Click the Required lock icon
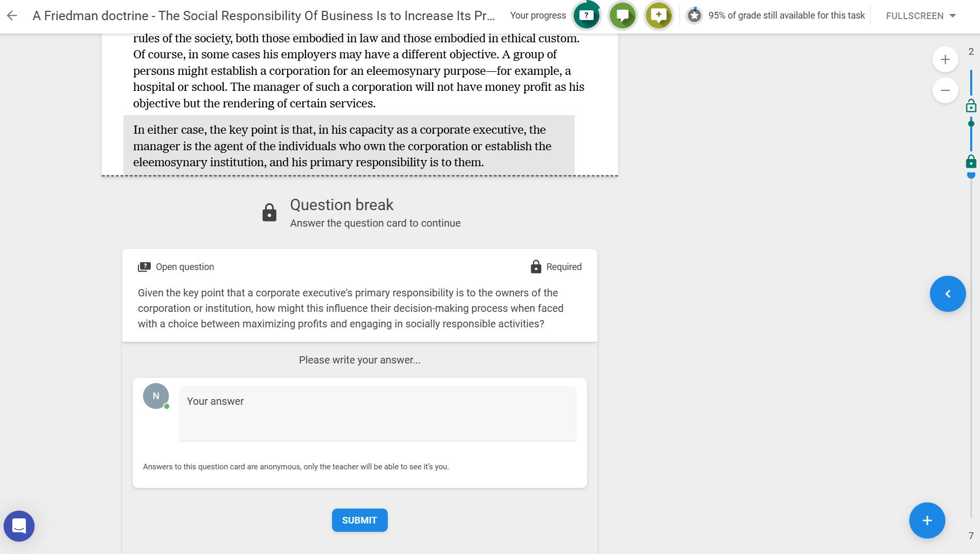The height and width of the screenshot is (554, 980). point(536,267)
